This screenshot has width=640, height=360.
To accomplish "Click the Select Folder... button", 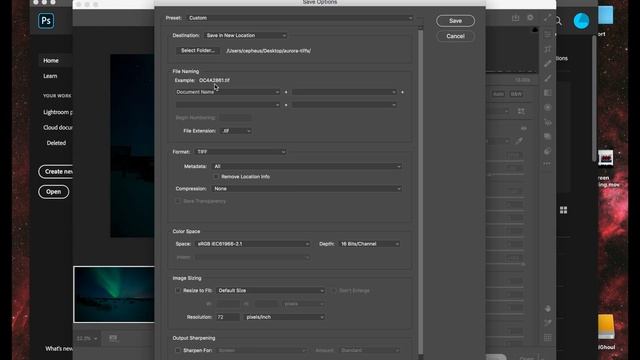I will [x=198, y=51].
